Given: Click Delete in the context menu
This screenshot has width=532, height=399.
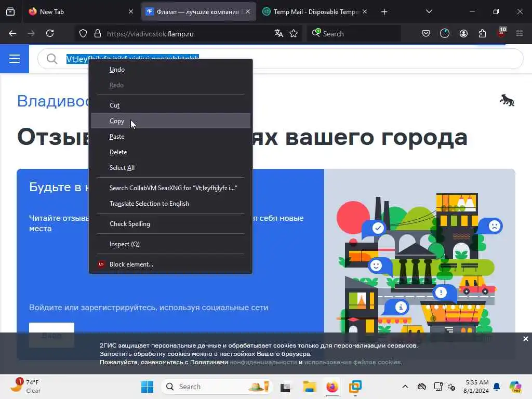Looking at the screenshot, I should coord(170,152).
